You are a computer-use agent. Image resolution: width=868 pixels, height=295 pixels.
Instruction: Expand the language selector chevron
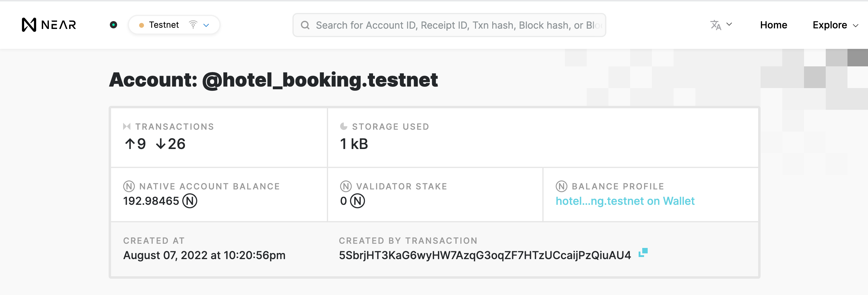click(729, 24)
